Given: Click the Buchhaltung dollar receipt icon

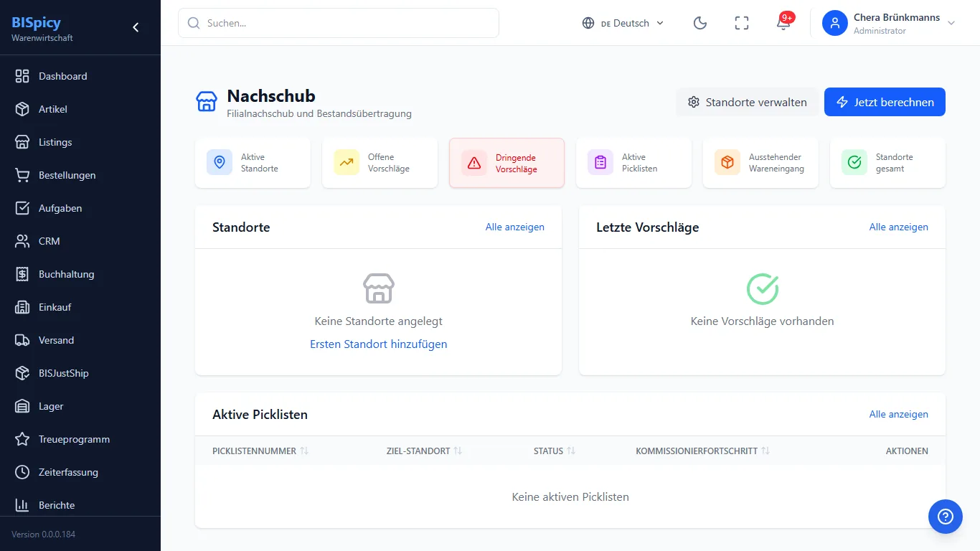Looking at the screenshot, I should (x=22, y=274).
